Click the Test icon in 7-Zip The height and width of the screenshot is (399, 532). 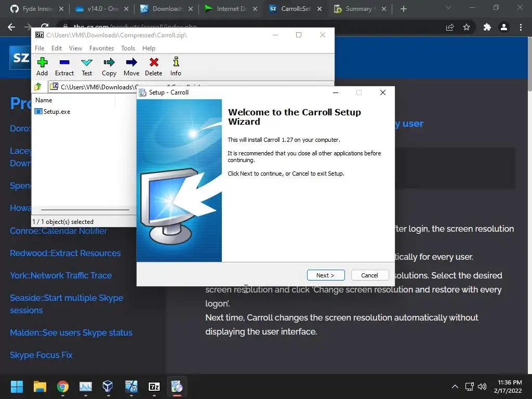pyautogui.click(x=87, y=67)
